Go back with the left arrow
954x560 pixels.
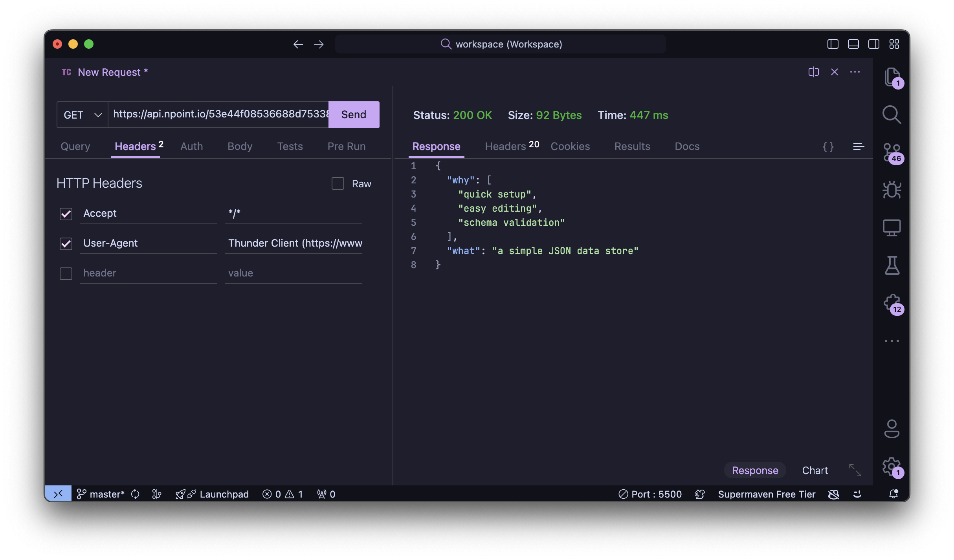(x=298, y=44)
